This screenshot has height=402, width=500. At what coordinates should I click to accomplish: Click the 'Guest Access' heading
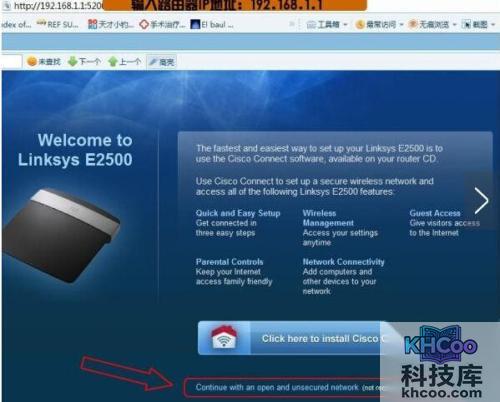pyautogui.click(x=435, y=213)
